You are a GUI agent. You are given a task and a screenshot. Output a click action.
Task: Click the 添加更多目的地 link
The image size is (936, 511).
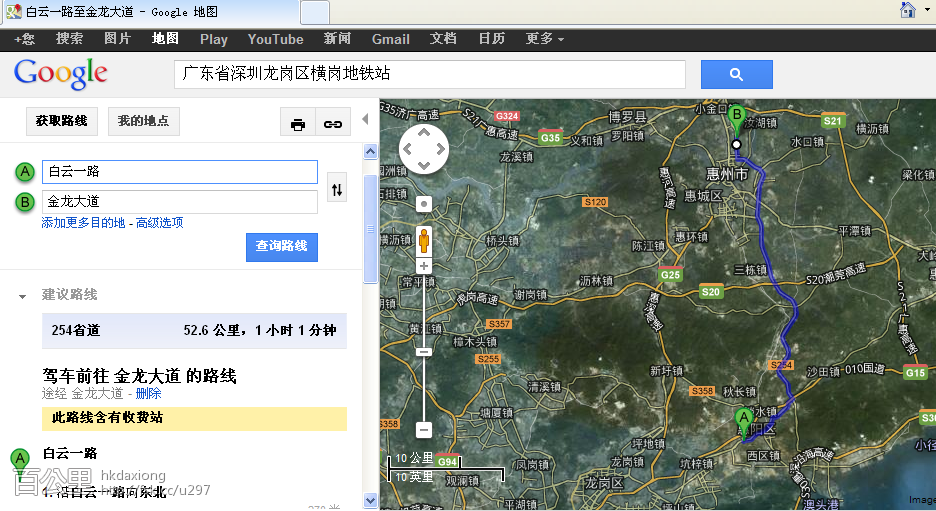(x=83, y=223)
